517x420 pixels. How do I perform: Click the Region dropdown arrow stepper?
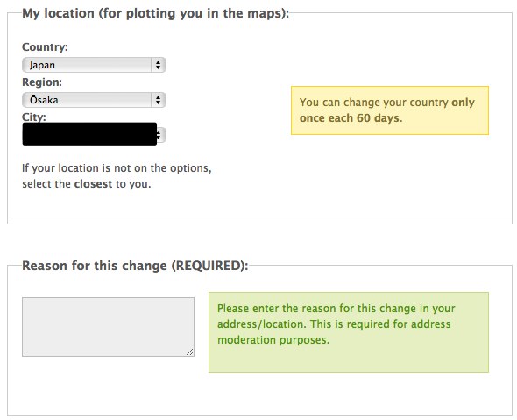[x=159, y=100]
